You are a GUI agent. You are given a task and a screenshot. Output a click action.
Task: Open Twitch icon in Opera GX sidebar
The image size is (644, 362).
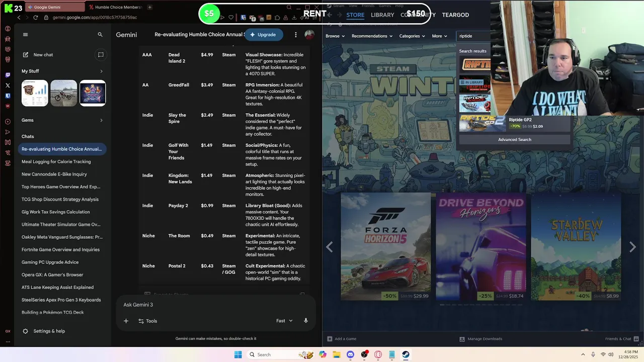point(8,75)
